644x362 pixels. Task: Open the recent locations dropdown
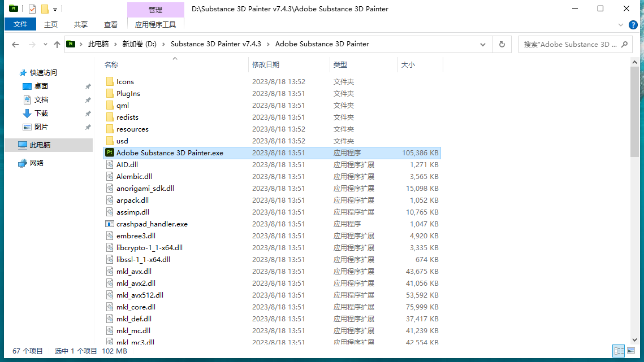[x=45, y=44]
